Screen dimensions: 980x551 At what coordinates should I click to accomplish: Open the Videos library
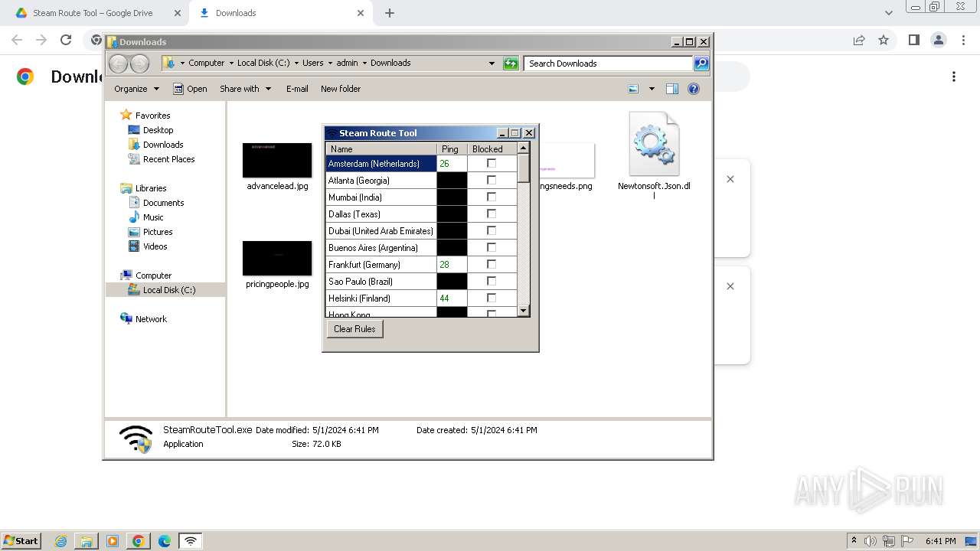point(155,246)
